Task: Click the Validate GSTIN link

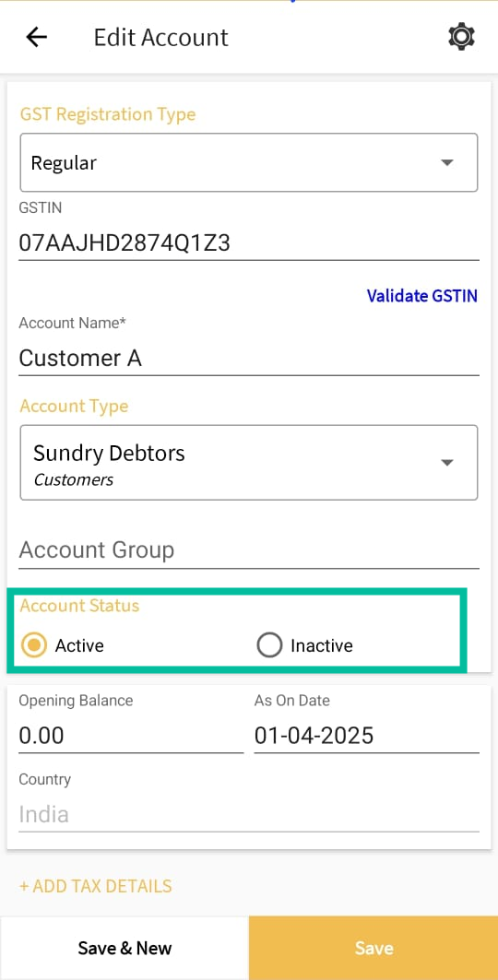Action: point(421,296)
